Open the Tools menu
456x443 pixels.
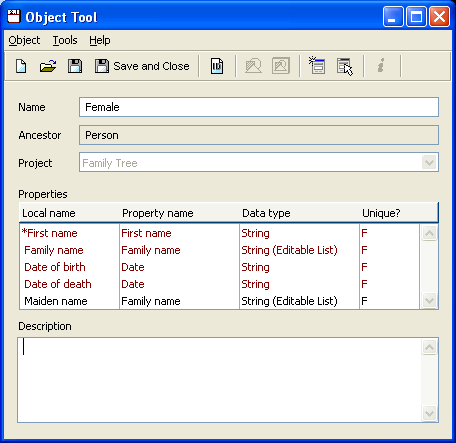coord(65,40)
